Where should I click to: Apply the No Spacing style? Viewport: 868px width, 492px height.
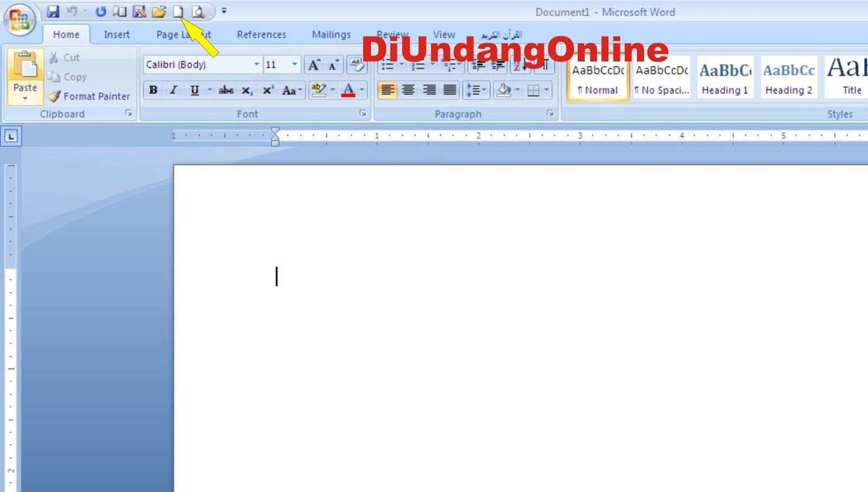click(x=662, y=78)
